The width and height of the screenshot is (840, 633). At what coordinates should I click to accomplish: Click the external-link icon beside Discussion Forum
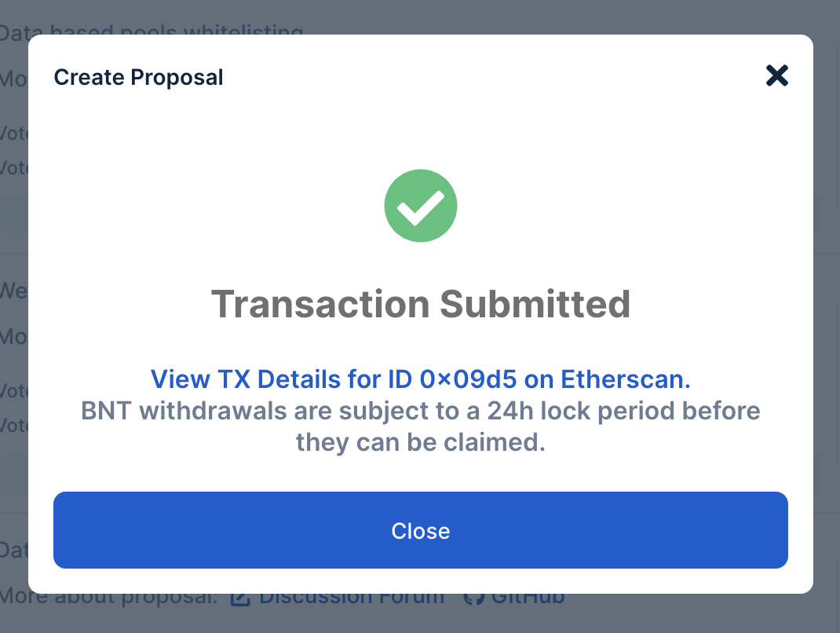(239, 597)
